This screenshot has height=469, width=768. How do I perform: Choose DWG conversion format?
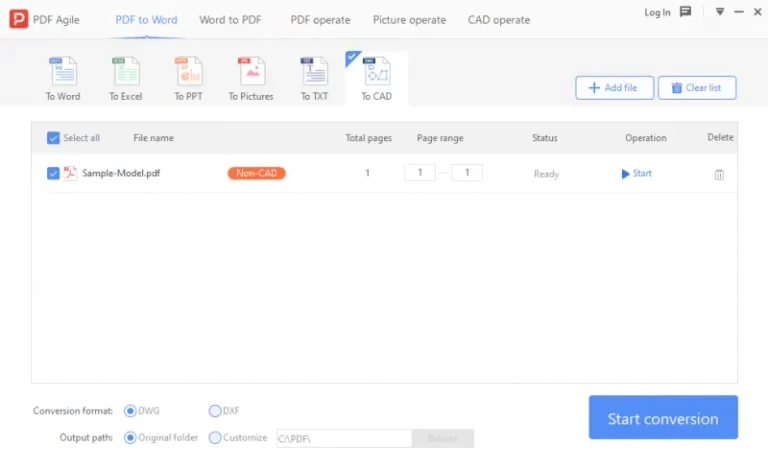click(x=130, y=411)
